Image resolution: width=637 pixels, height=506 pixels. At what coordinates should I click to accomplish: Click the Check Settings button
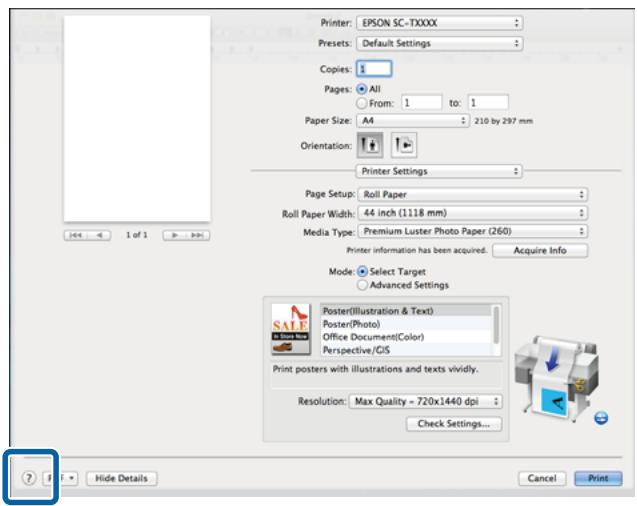click(x=454, y=424)
